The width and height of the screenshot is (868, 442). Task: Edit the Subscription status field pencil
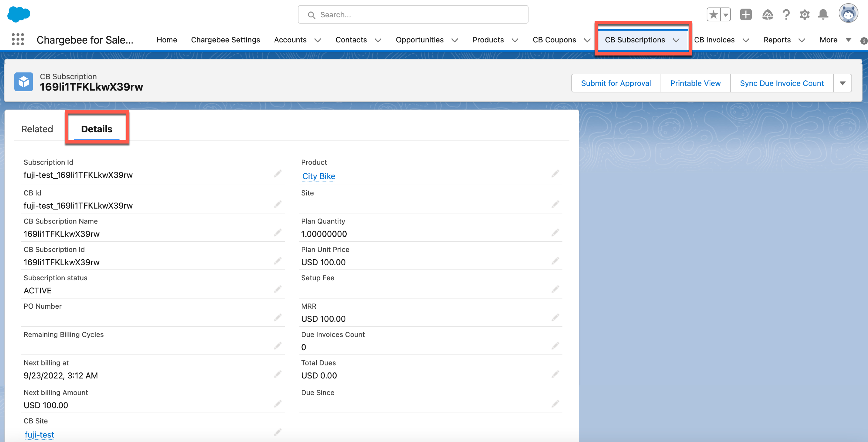(x=277, y=289)
